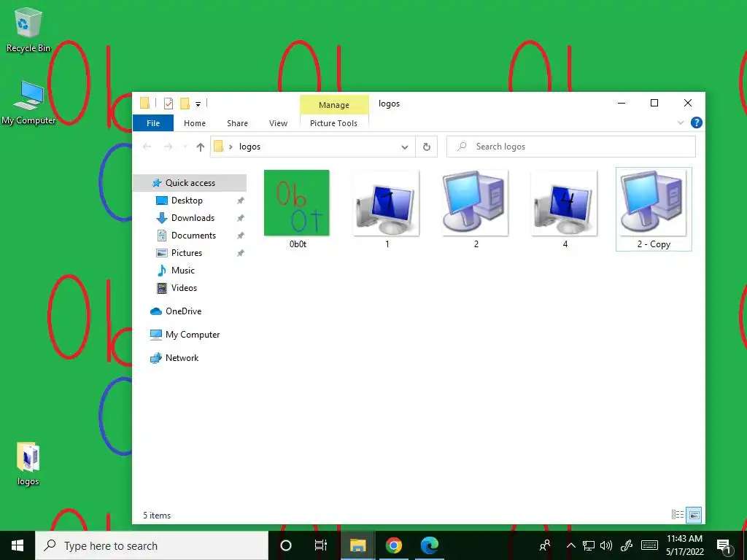Expand the ribbon with the chevron
The image size is (747, 560).
tap(681, 122)
